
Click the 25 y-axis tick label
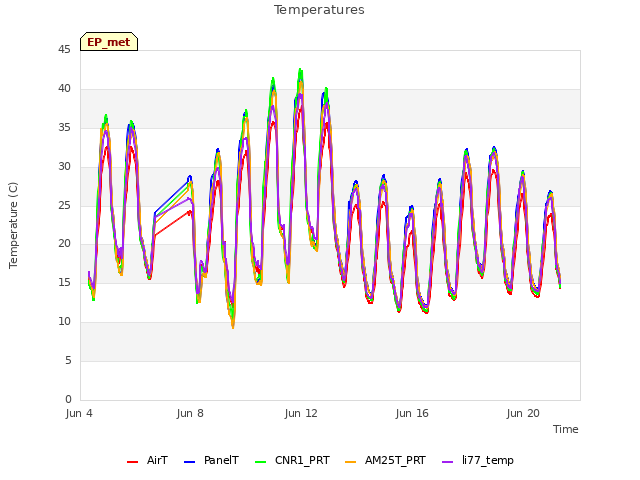(x=64, y=205)
